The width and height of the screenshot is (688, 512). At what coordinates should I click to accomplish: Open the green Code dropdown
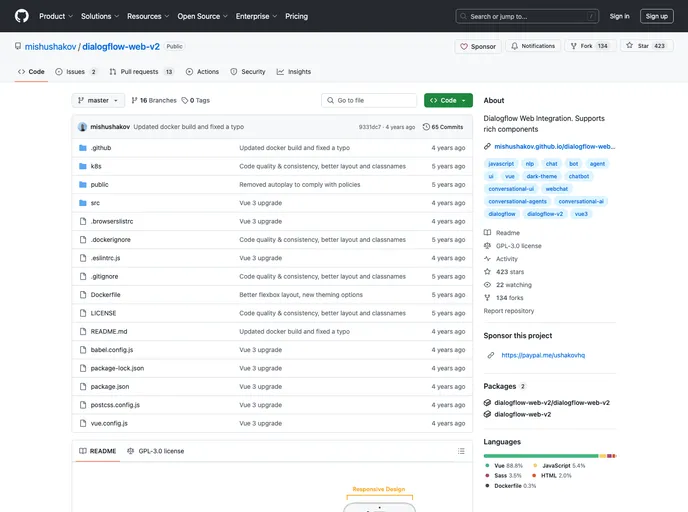pos(448,100)
